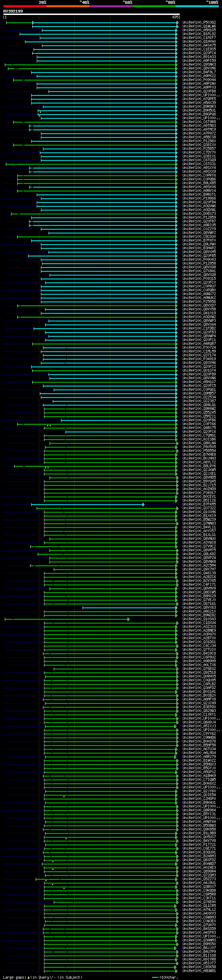This screenshot has height=980, width=222.
Task: Click the green ~80% identity legend segment
Action: 154,6
